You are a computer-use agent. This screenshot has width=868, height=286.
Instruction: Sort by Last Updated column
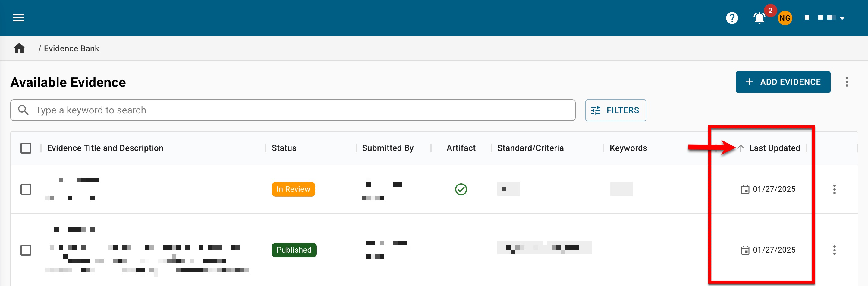pyautogui.click(x=774, y=148)
